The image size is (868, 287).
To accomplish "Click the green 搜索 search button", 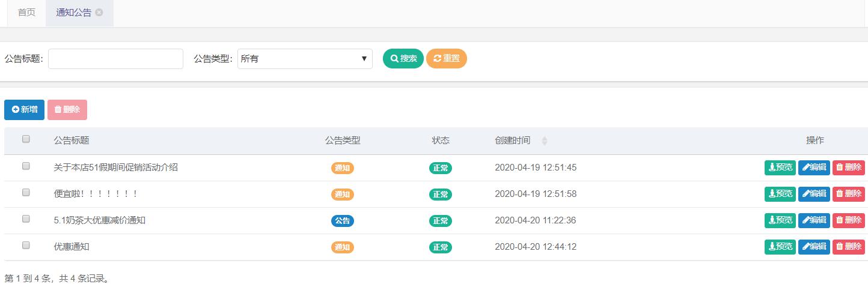I will pos(403,59).
